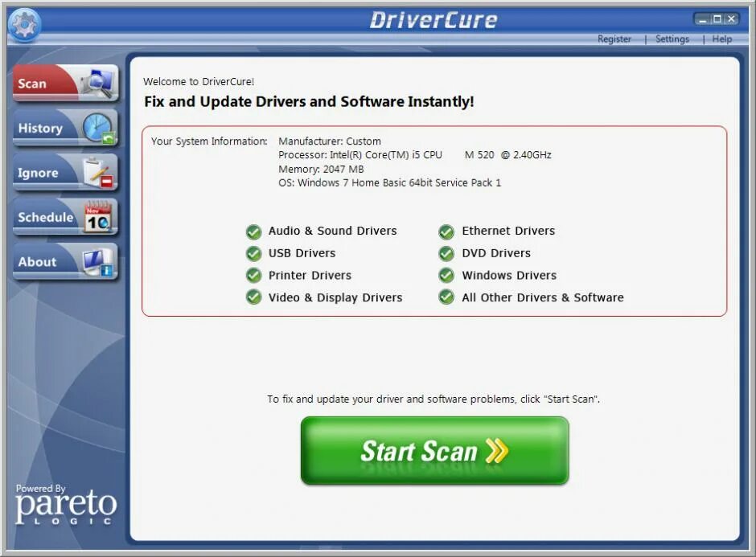Click the calendar icon on Schedule button
The image size is (756, 557).
click(98, 217)
